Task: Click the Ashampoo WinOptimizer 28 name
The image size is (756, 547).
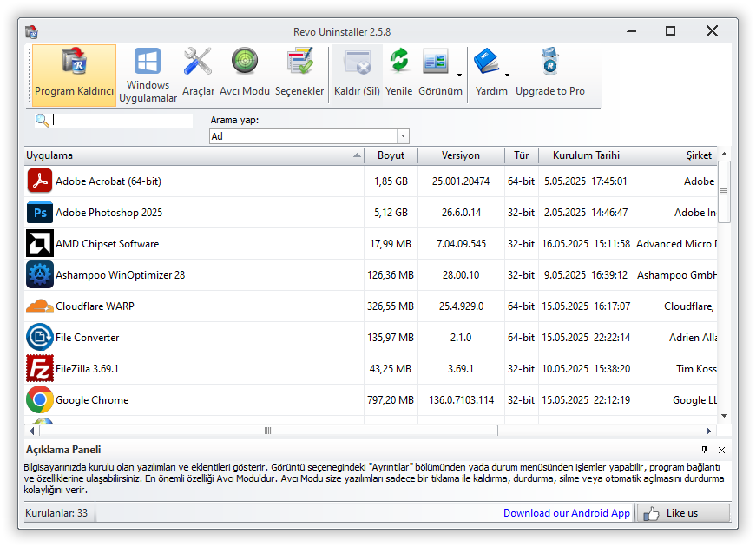Action: tap(120, 275)
